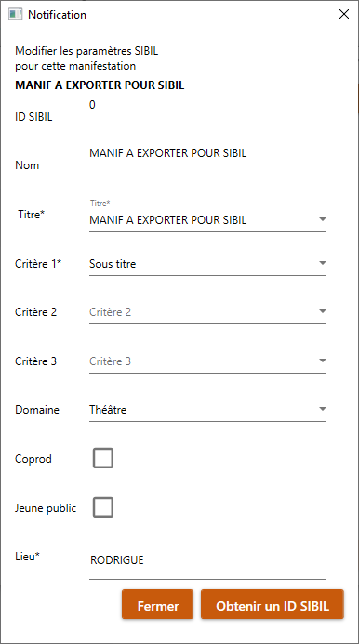359x644 pixels.
Task: Expand the Critère 2 dropdown arrow
Action: coord(323,311)
